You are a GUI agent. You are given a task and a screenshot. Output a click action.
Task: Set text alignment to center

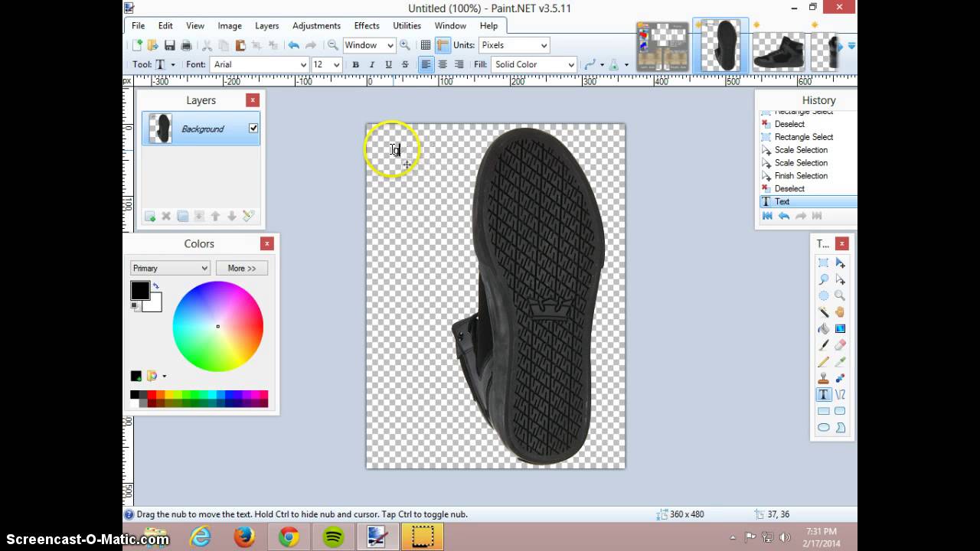click(x=443, y=65)
